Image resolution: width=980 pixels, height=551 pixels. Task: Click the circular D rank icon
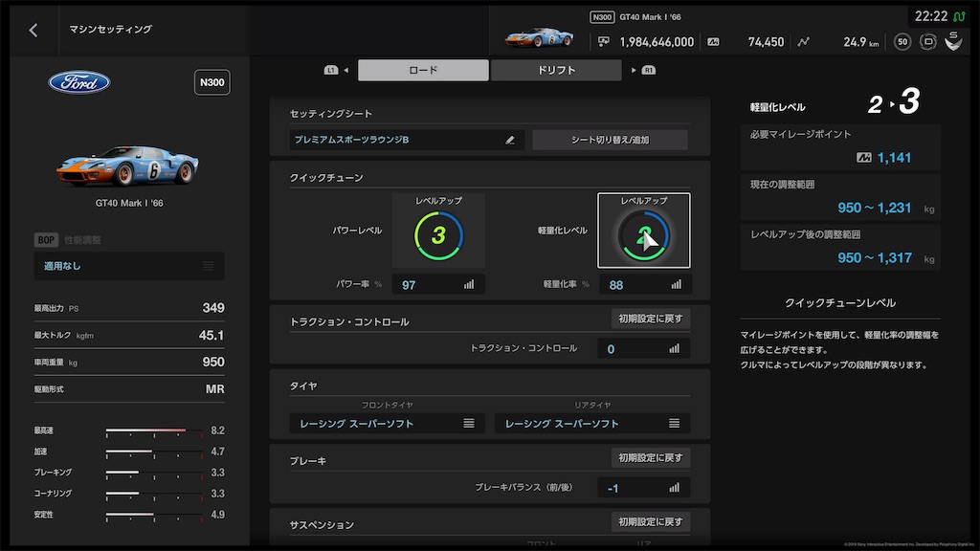click(928, 42)
